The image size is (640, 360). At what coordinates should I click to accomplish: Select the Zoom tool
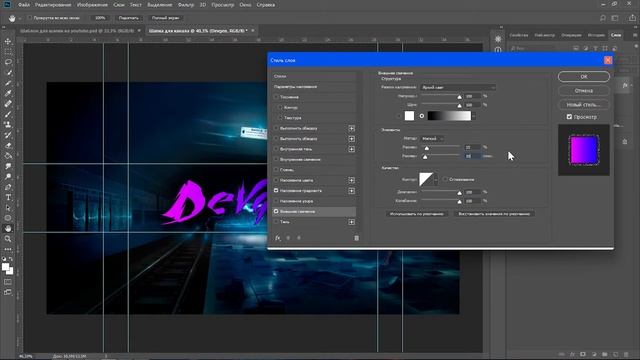[x=8, y=239]
